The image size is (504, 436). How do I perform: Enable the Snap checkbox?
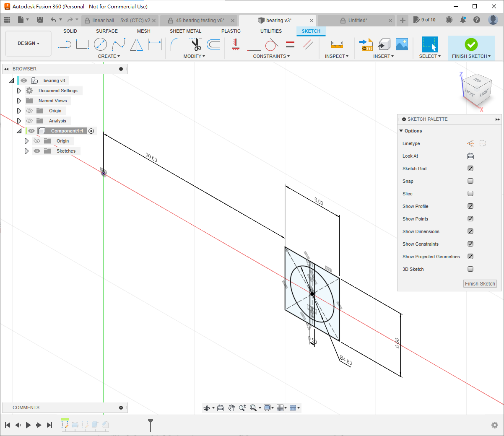470,181
